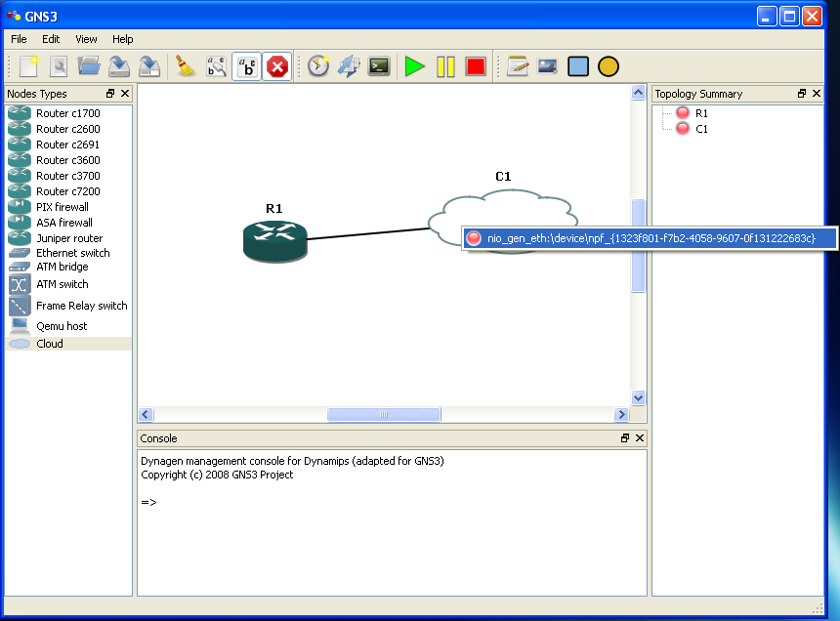Float the Console panel
Image resolution: width=840 pixels, height=621 pixels.
625,437
